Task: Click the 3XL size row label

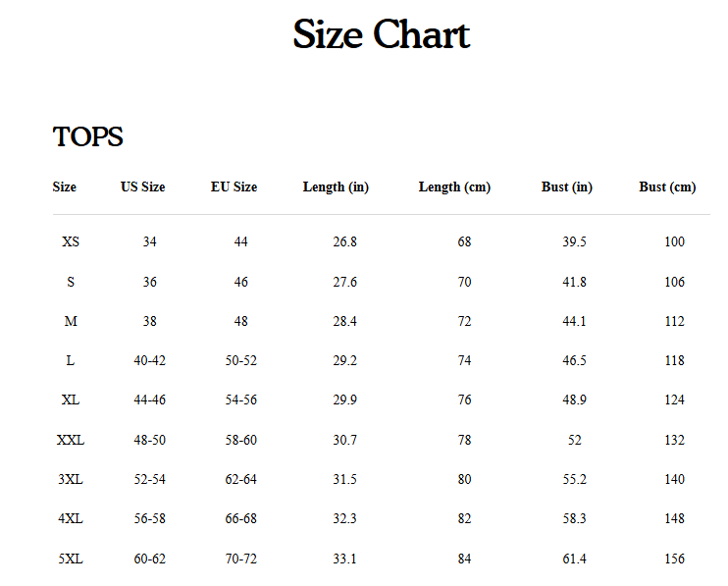Action: click(71, 479)
